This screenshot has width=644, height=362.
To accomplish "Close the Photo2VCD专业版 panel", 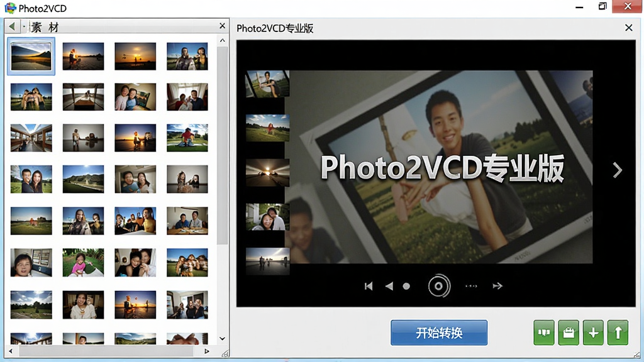I will (x=628, y=28).
